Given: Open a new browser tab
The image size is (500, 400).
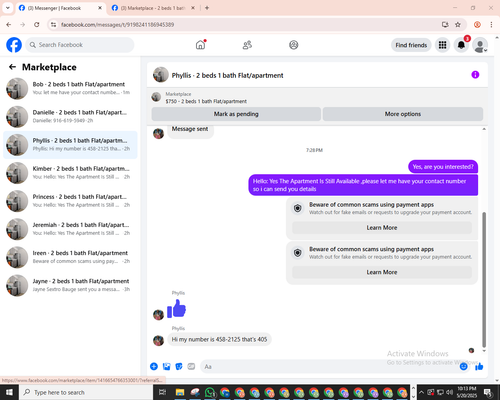Looking at the screenshot, I should (207, 8).
